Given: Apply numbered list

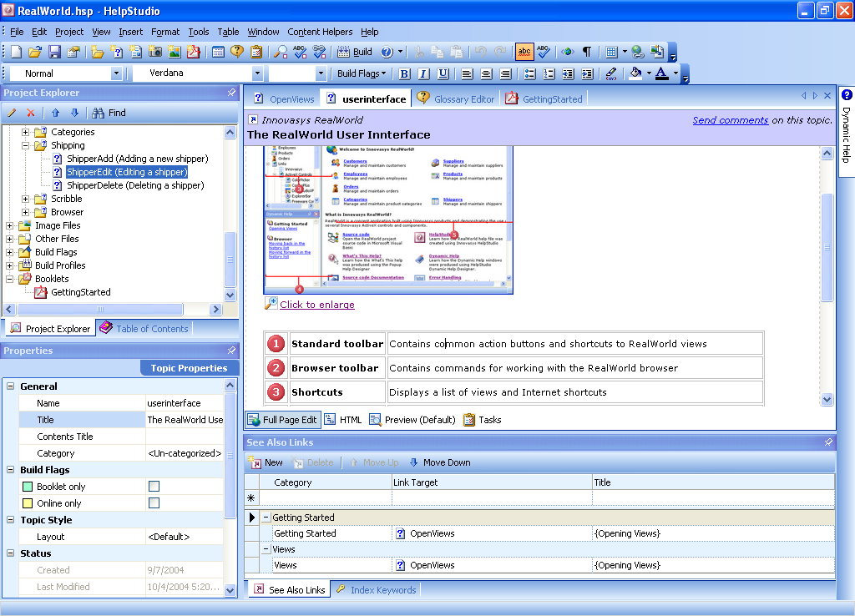Looking at the screenshot, I should point(549,73).
